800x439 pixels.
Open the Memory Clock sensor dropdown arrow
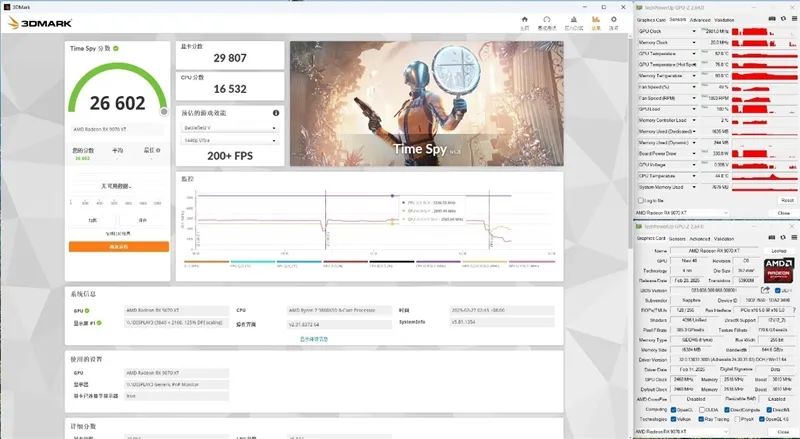694,43
